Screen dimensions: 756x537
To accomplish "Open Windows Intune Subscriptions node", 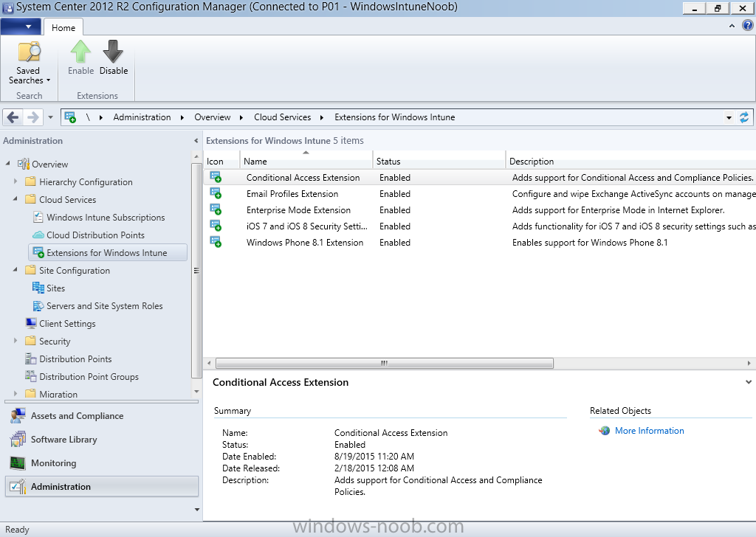I will tap(106, 217).
